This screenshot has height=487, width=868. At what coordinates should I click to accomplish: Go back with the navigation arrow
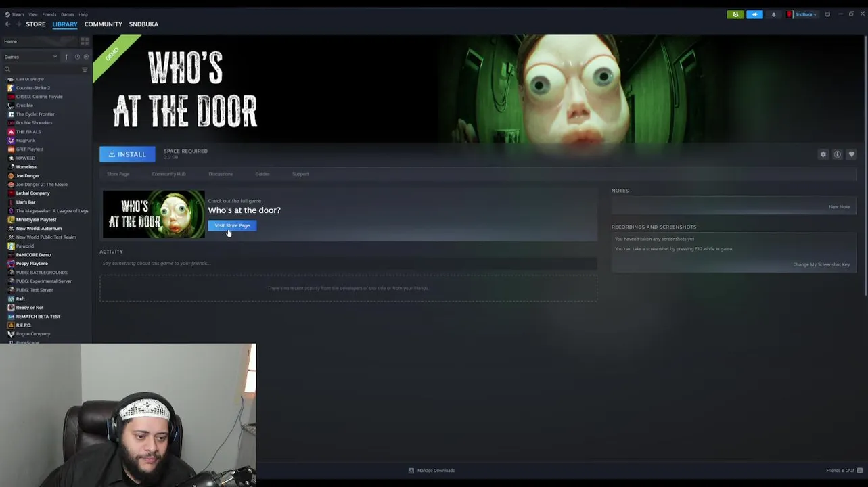point(7,24)
